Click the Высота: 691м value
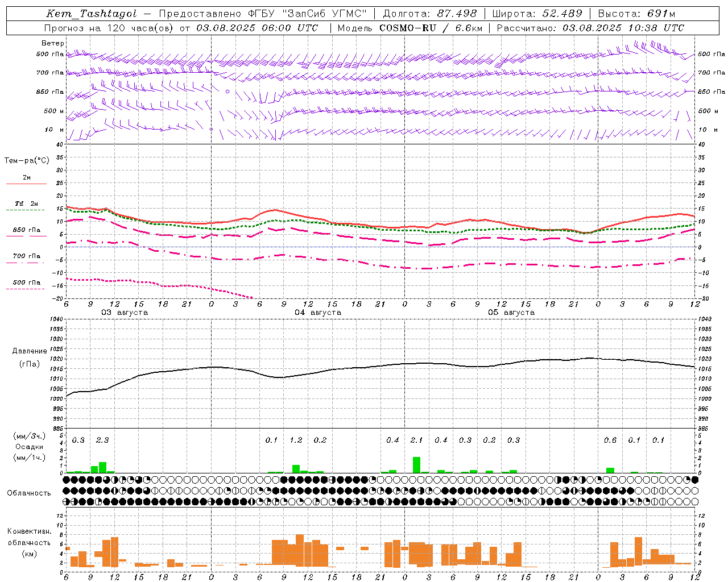The height and width of the screenshot is (582, 728). pyautogui.click(x=637, y=14)
